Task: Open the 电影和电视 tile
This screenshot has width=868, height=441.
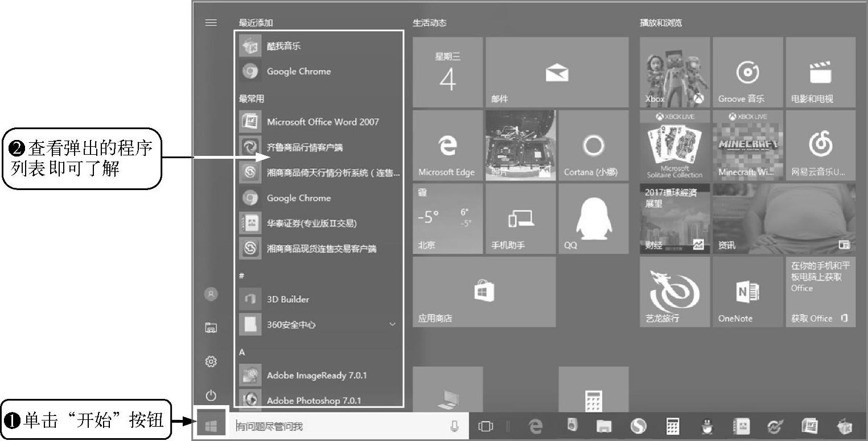Action: 821,72
